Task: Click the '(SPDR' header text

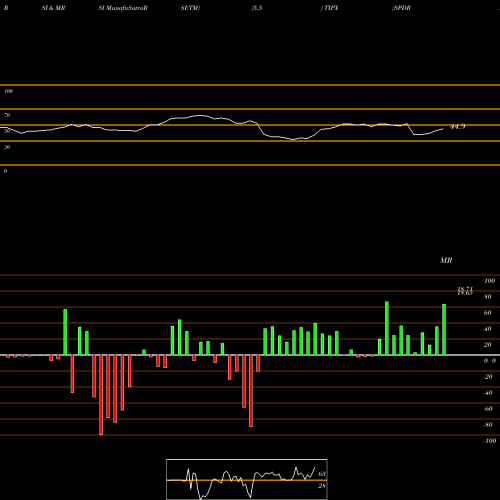Action: pyautogui.click(x=402, y=8)
